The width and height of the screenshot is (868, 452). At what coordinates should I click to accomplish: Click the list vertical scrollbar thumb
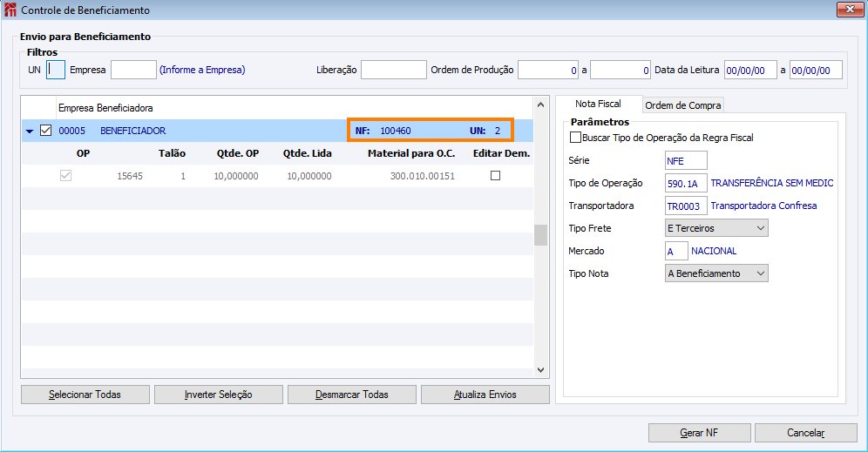[541, 235]
